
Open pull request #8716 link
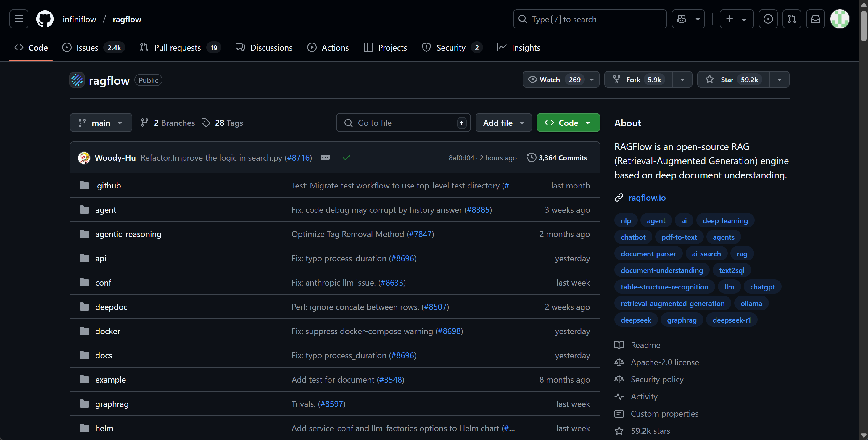pos(298,158)
